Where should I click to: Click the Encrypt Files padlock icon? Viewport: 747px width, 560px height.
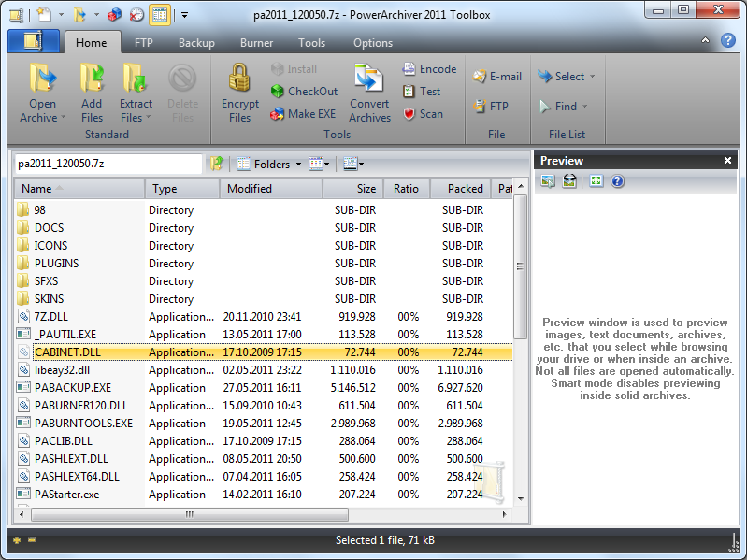pyautogui.click(x=240, y=79)
